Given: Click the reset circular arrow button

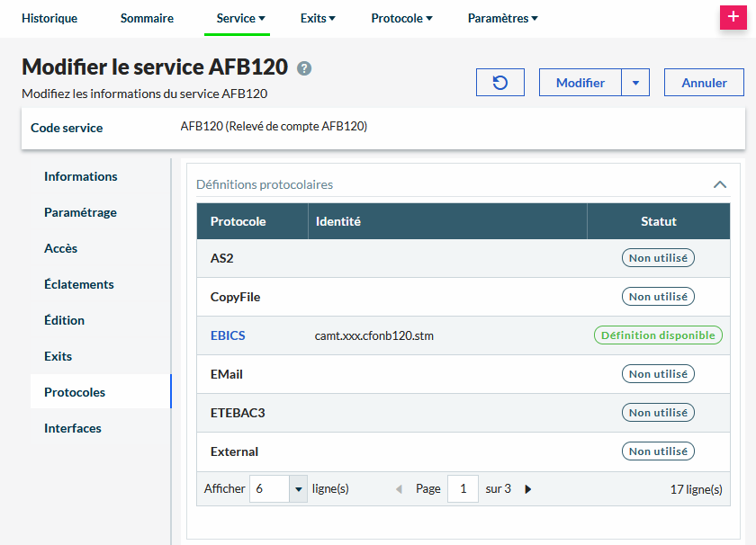Looking at the screenshot, I should tap(500, 83).
